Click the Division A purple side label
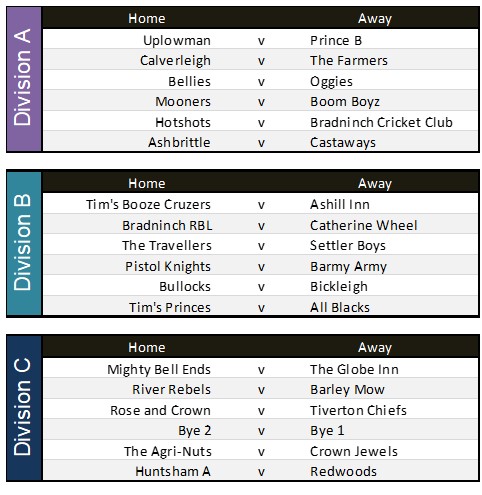Image resolution: width=482 pixels, height=495 pixels. click(23, 79)
